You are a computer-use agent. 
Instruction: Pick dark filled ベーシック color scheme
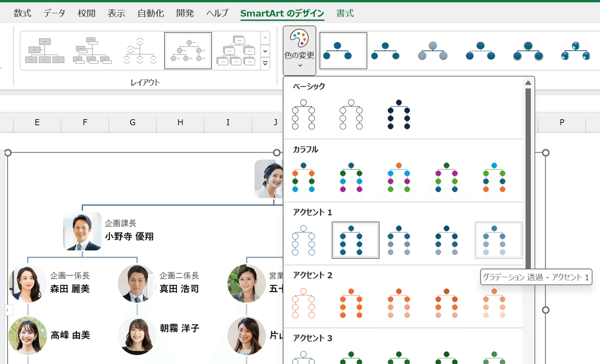coord(398,114)
